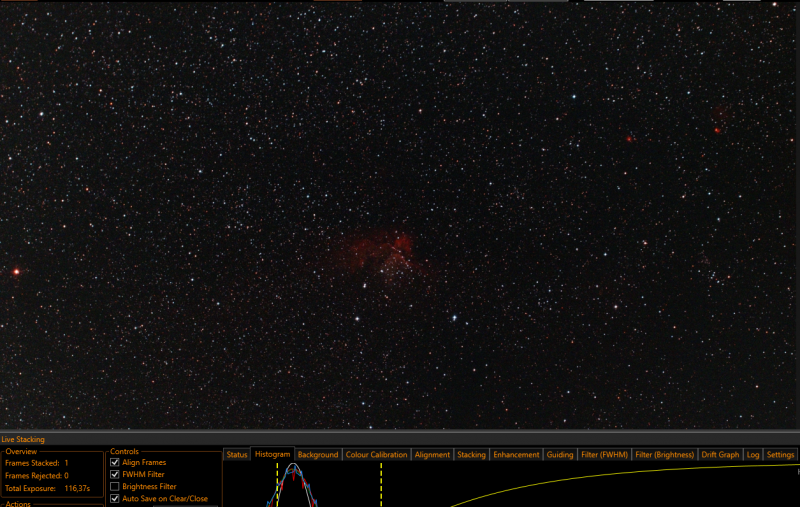
Task: Open the live stacking Settings tab
Action: point(780,454)
